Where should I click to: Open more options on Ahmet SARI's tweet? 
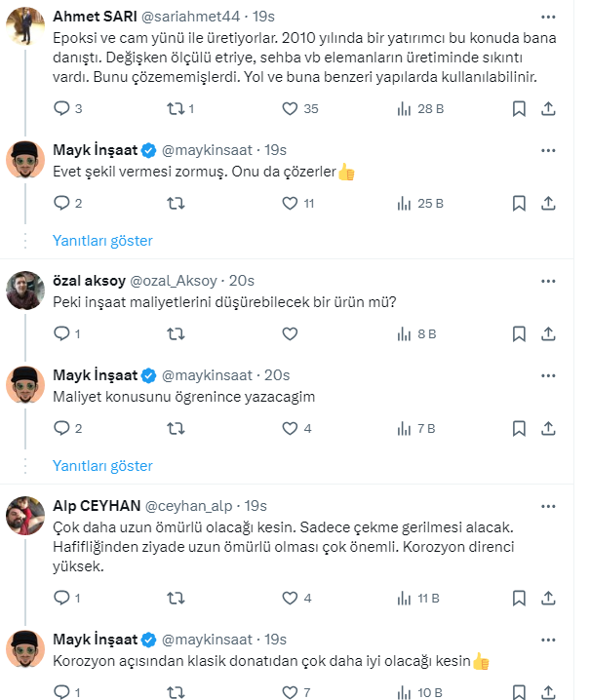click(548, 17)
